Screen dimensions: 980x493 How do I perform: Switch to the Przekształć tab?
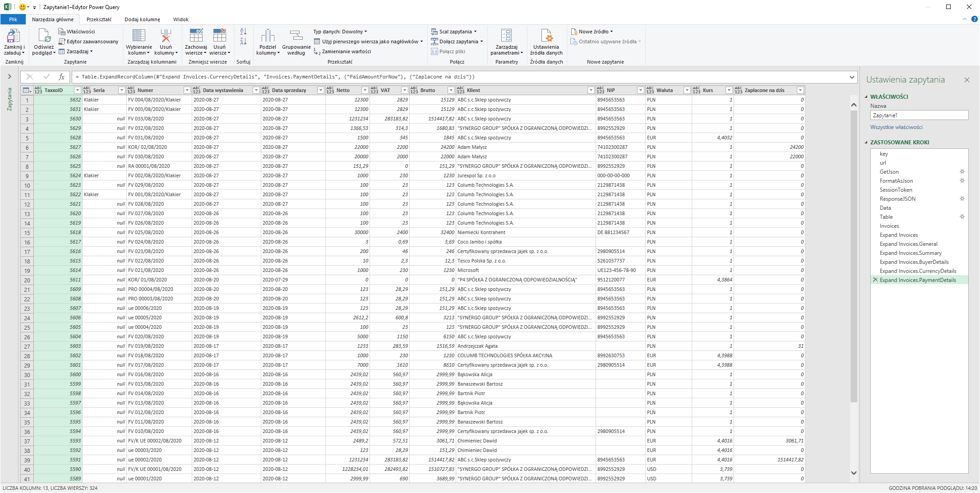point(99,19)
